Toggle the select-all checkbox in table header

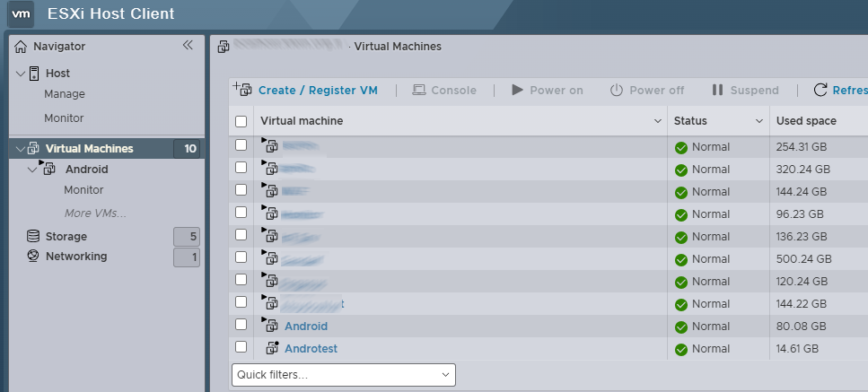(241, 121)
